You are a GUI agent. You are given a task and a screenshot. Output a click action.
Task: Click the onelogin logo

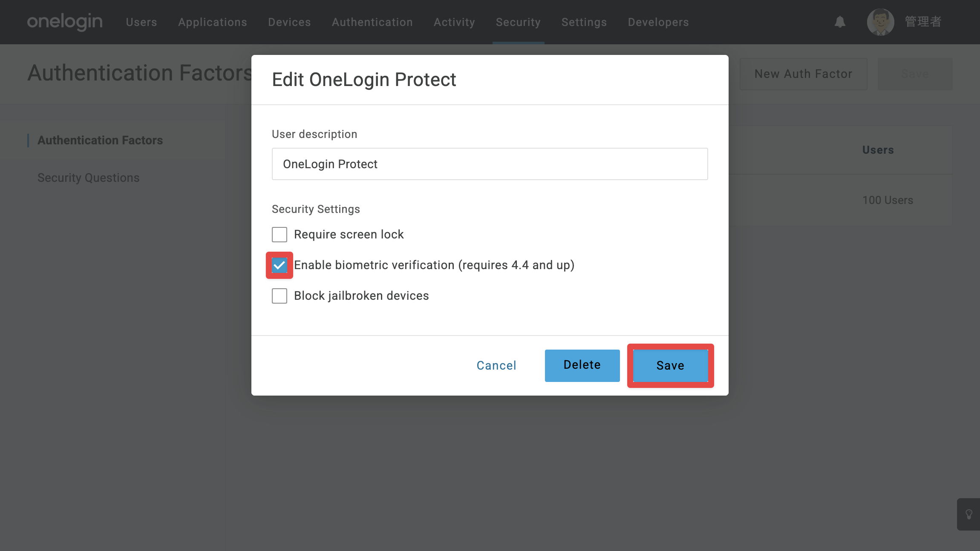coord(65,22)
